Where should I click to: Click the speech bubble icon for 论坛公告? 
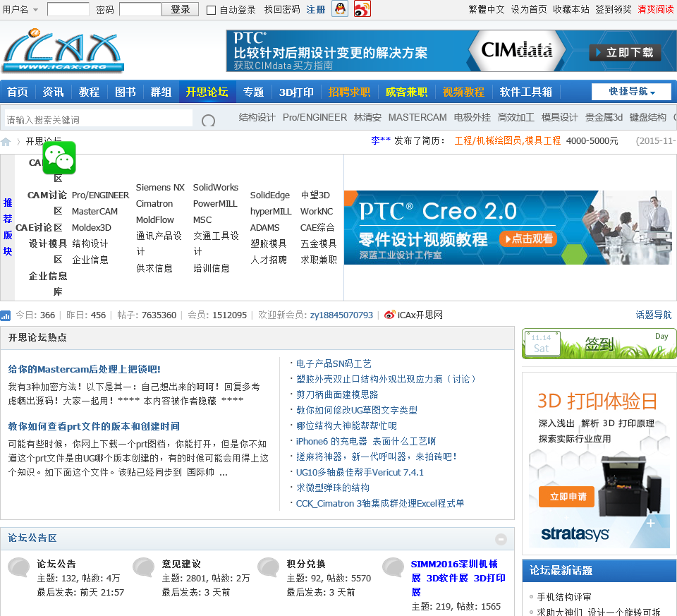click(x=19, y=567)
